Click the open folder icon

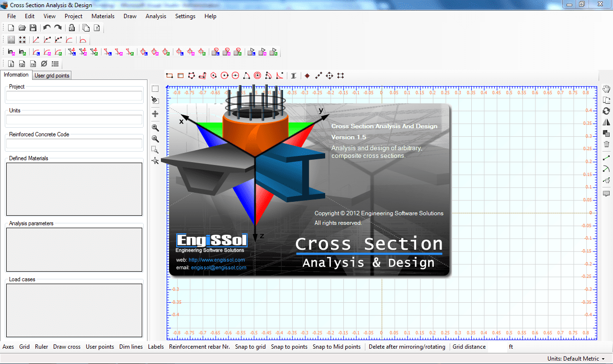pos(22,28)
